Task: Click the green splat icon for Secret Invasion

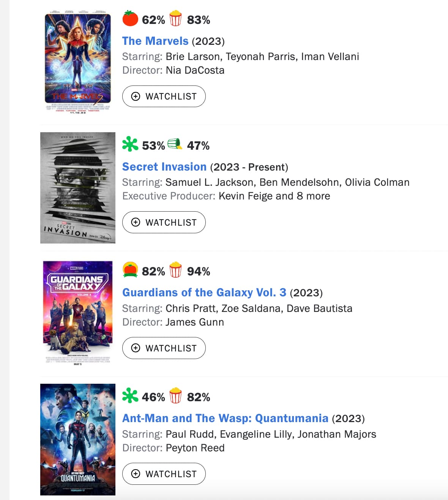Action: tap(130, 144)
